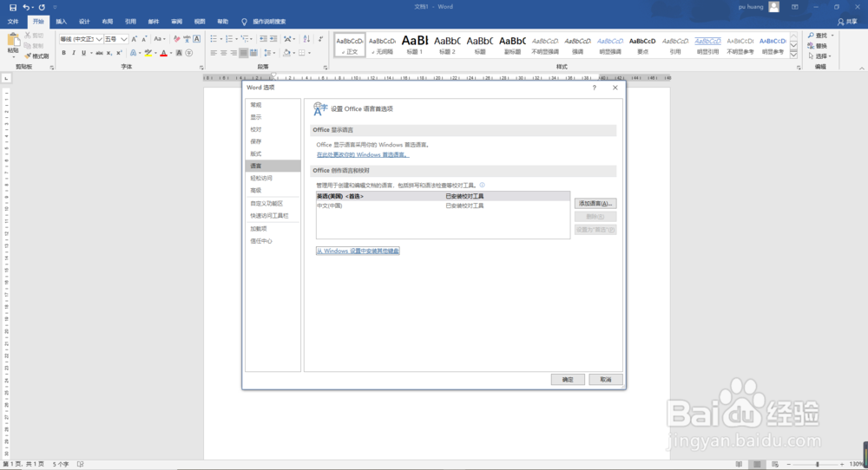Click the Undo arrow icon

(26, 7)
